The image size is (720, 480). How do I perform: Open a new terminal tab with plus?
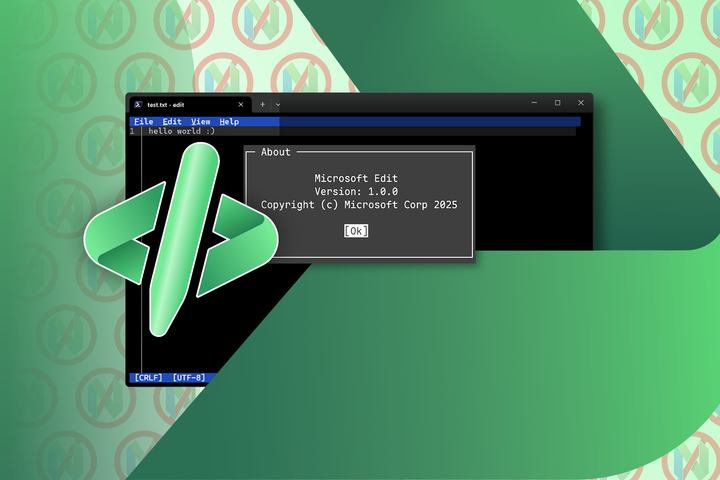[263, 105]
